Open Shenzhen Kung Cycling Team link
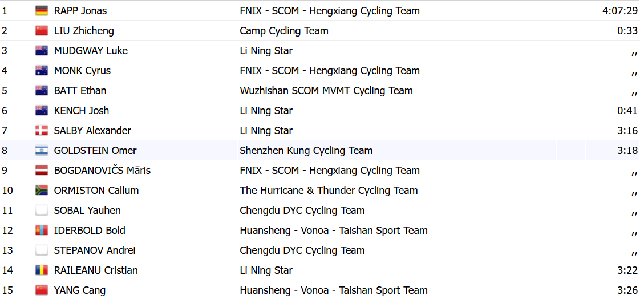The image size is (644, 299). pos(306,151)
